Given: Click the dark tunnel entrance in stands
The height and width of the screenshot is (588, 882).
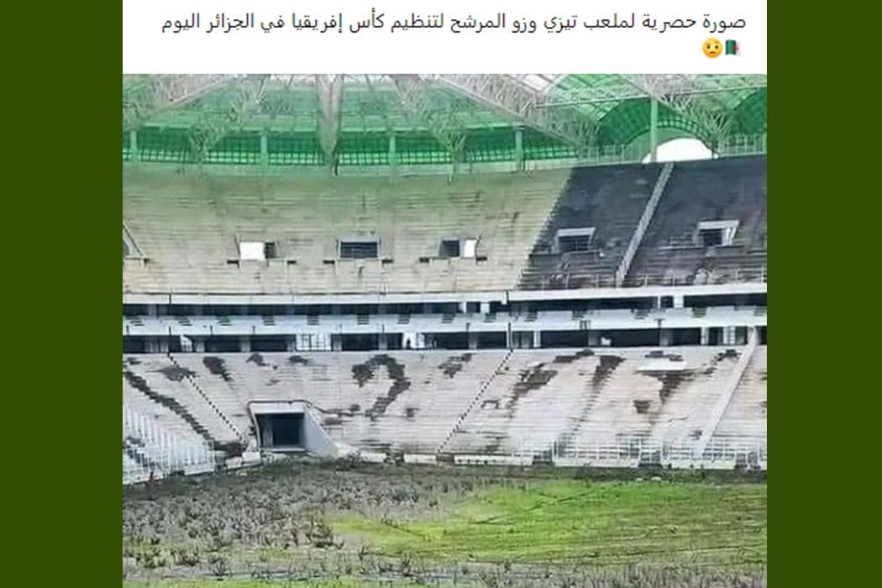Looking at the screenshot, I should tap(280, 430).
